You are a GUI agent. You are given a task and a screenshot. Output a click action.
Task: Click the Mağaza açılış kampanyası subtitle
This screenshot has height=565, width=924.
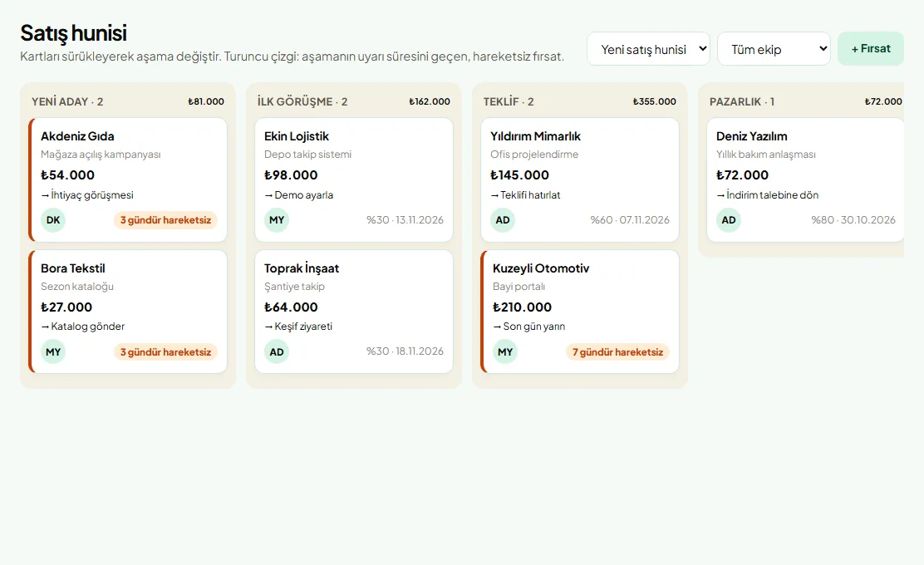pos(101,155)
